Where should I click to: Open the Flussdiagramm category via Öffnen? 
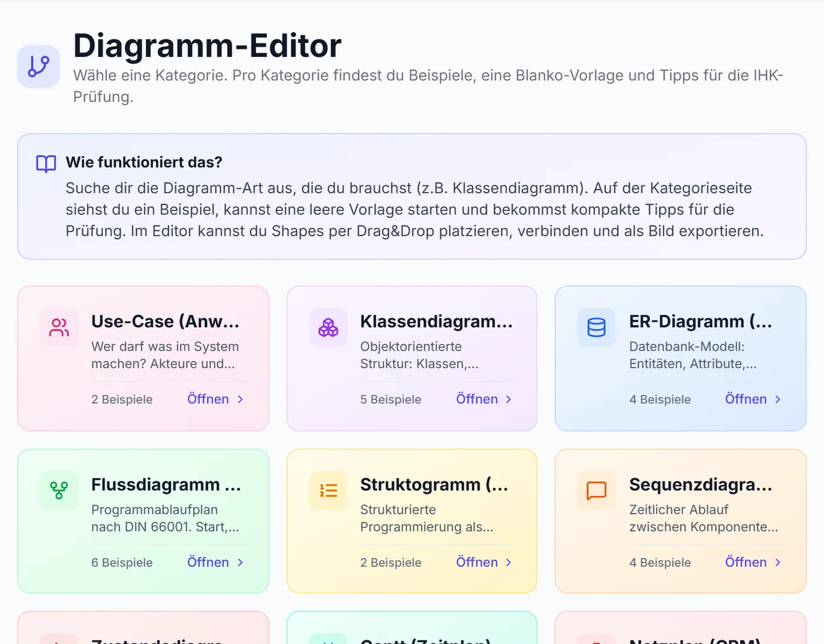tap(215, 562)
